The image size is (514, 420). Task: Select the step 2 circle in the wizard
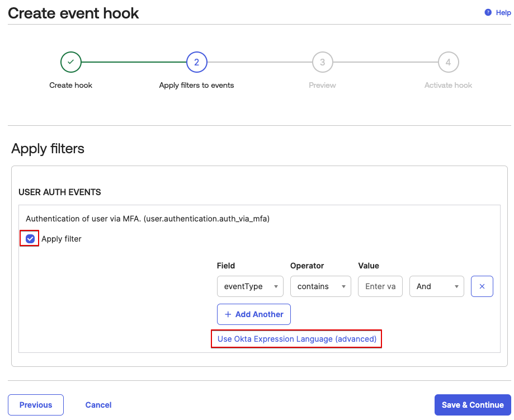tap(197, 62)
